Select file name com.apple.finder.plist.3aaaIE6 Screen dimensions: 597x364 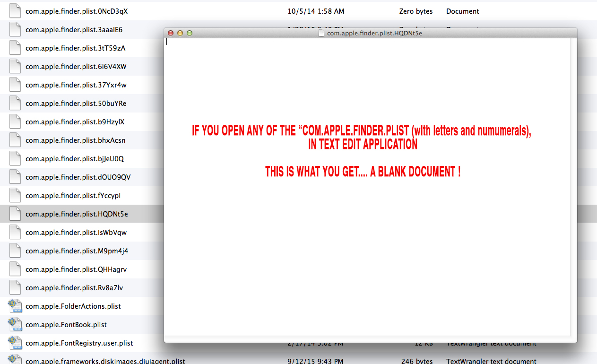point(74,30)
